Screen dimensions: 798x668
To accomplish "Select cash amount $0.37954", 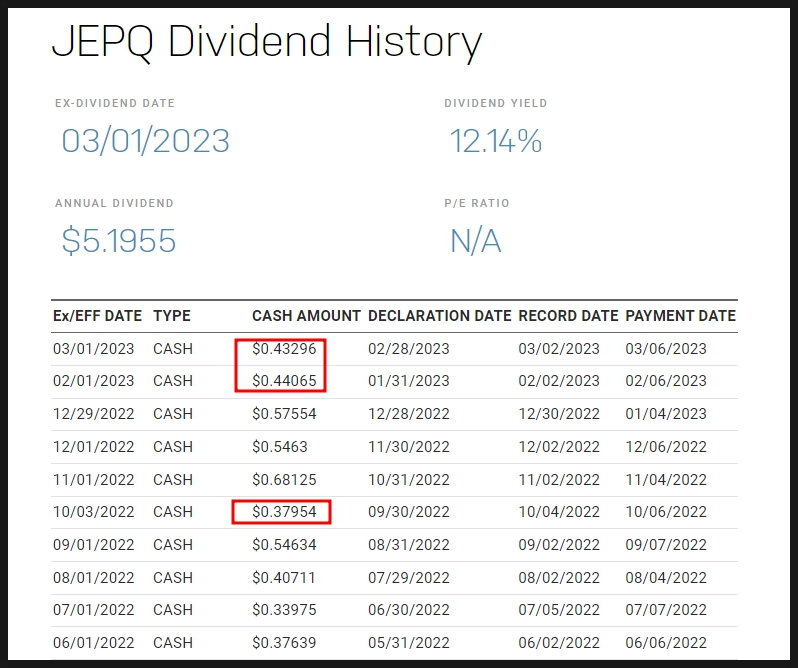I will 284,512.
